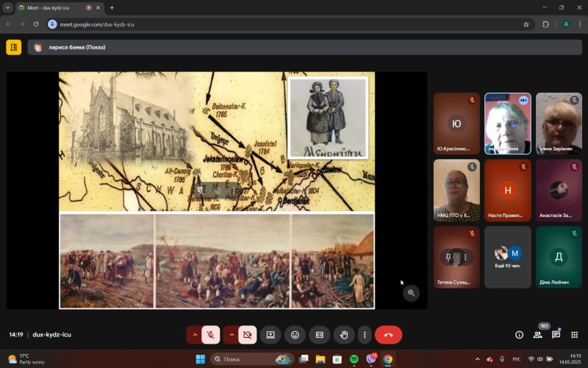Select the Meet – dux-kydz-icu browser tab

[x=60, y=7]
